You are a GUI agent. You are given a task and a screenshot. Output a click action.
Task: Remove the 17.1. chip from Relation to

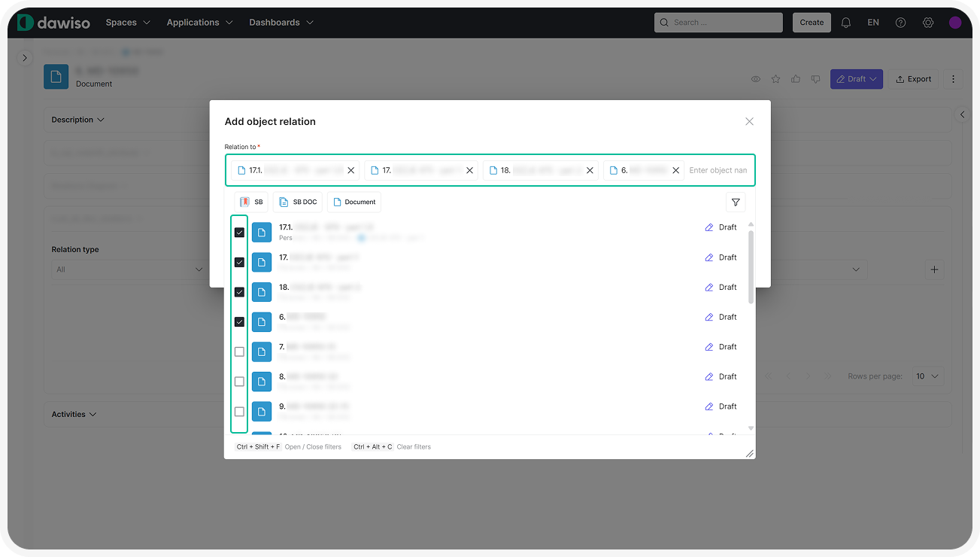351,170
